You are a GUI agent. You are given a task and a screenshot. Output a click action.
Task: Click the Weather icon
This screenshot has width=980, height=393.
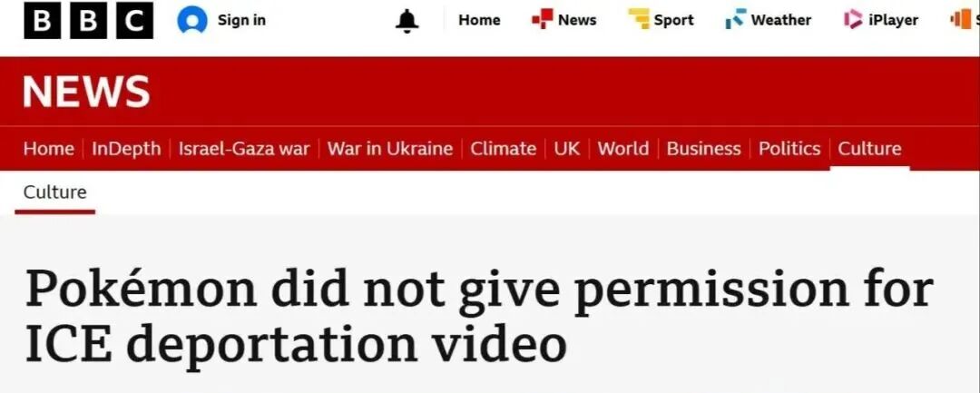point(736,19)
